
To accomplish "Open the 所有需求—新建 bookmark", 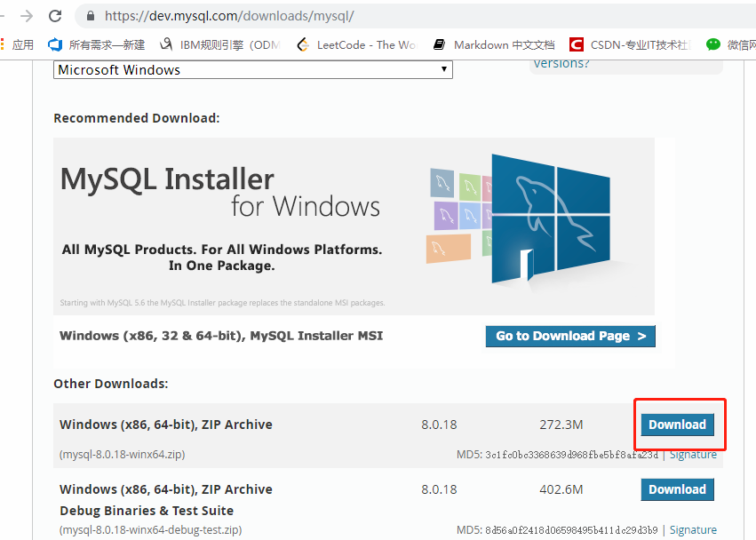I will pyautogui.click(x=97, y=44).
